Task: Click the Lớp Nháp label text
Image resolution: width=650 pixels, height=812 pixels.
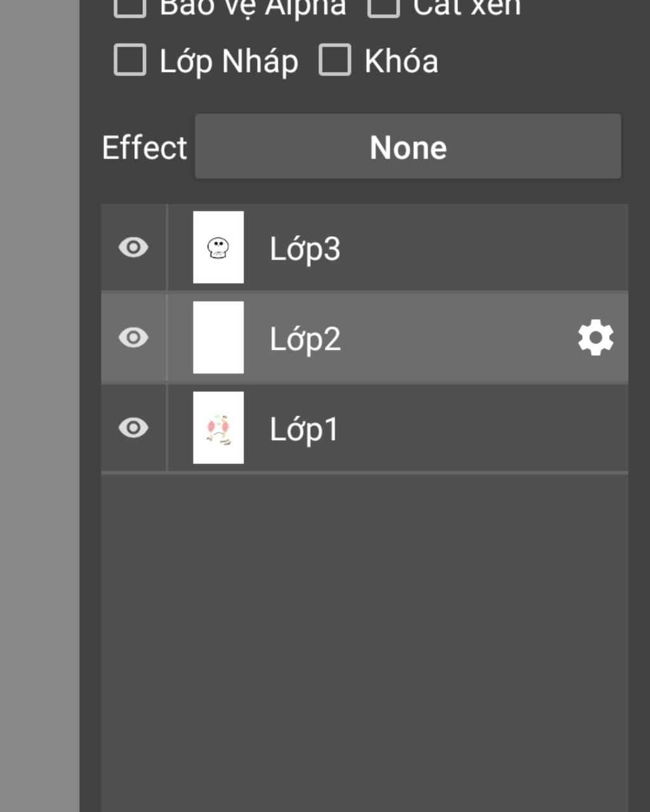Action: 229,62
